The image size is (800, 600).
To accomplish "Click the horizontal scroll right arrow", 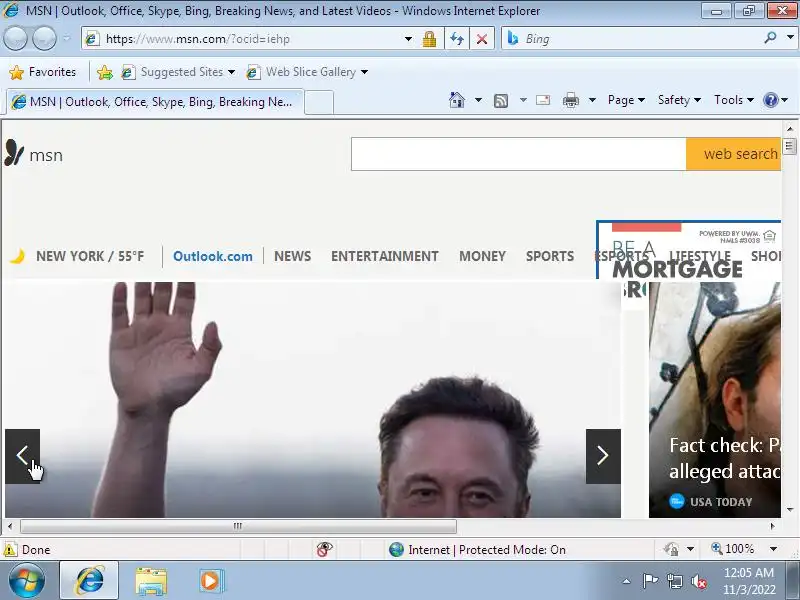I will point(772,526).
